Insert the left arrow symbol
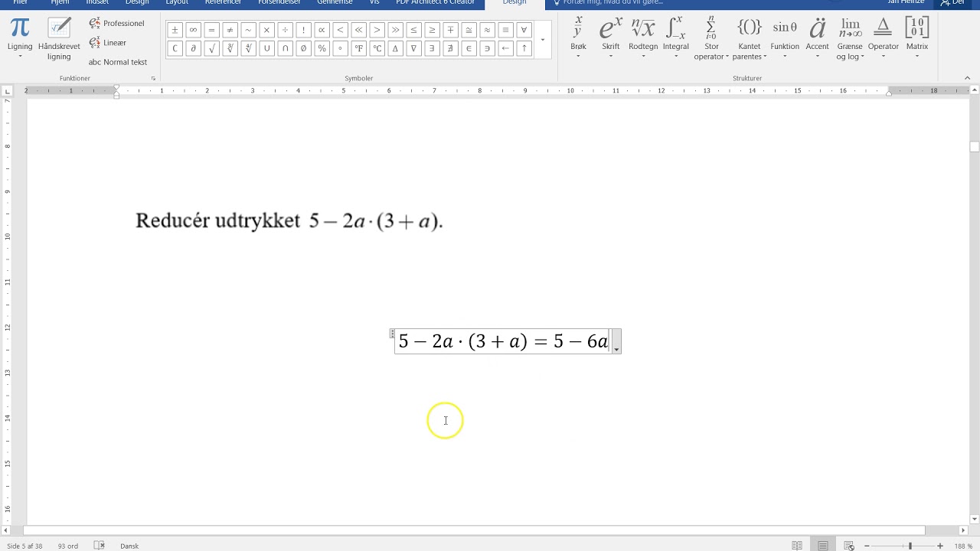Screen dimensions: 980x551 pos(505,48)
